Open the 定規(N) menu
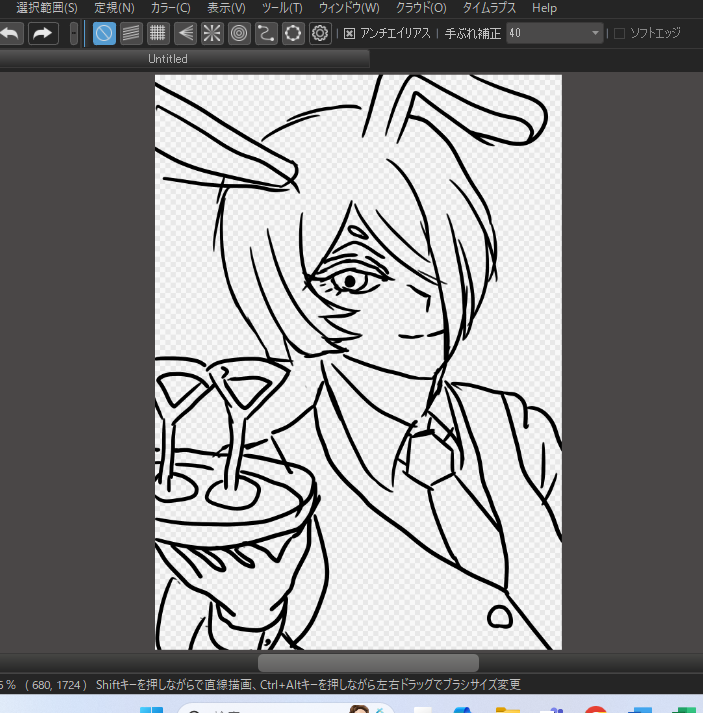The height and width of the screenshot is (713, 703). 114,8
